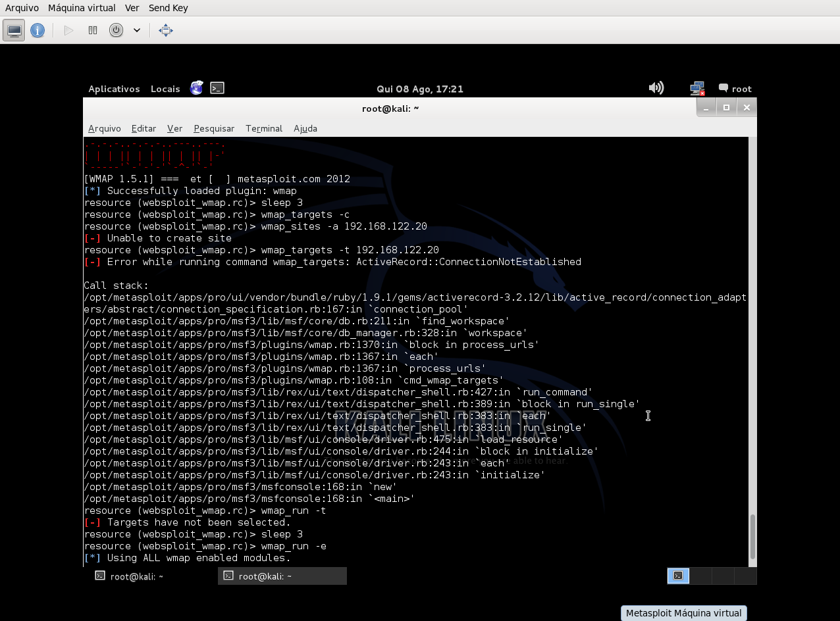Switch the VM viewer to fullscreen
This screenshot has width=840, height=621.
click(x=166, y=30)
